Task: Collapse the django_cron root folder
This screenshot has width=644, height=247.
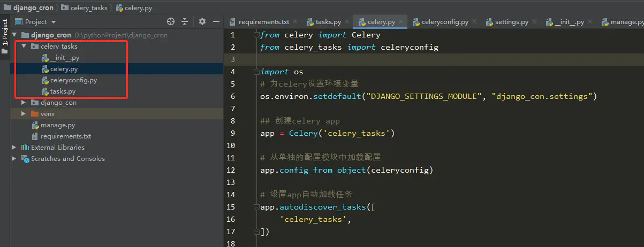Action: click(x=14, y=35)
